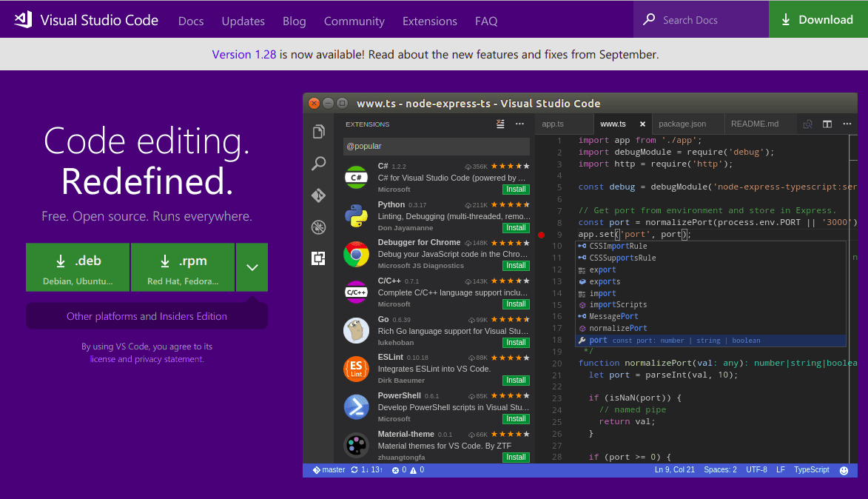This screenshot has height=499, width=868.
Task: Change the TypeScript language mode
Action: 812,469
